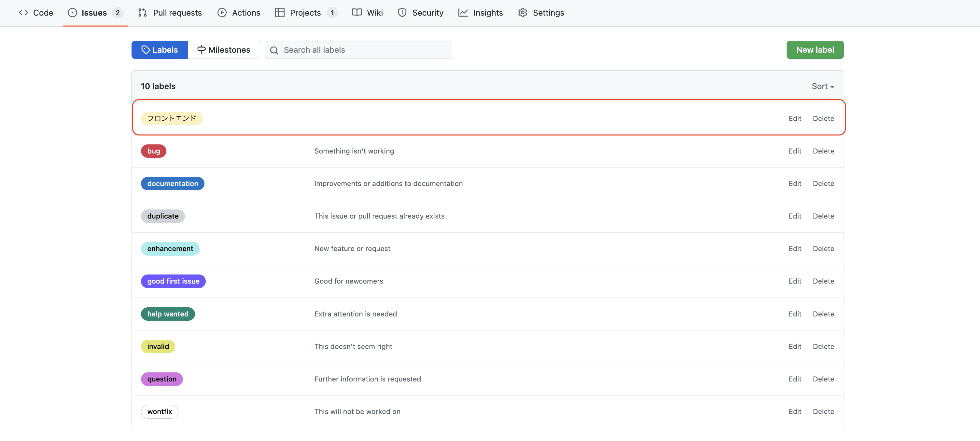Open the Sort dropdown

822,86
